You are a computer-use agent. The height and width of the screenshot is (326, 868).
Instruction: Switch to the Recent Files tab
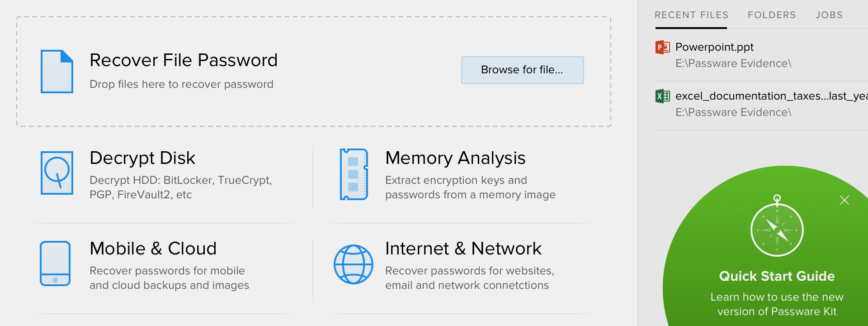[691, 15]
